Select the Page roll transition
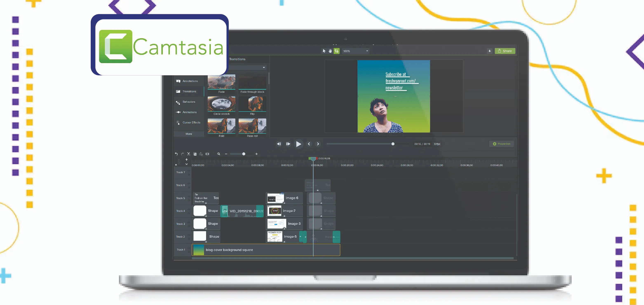 click(252, 126)
